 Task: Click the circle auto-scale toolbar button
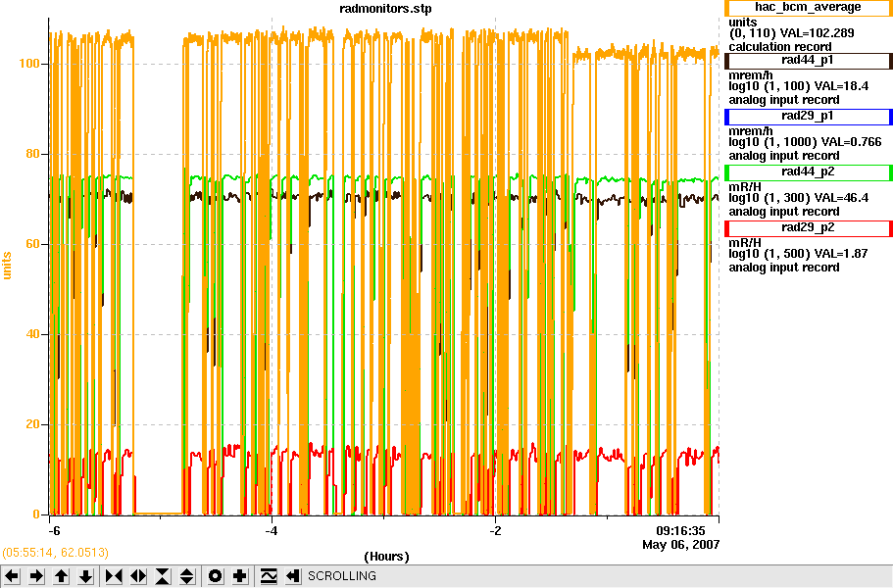216,576
